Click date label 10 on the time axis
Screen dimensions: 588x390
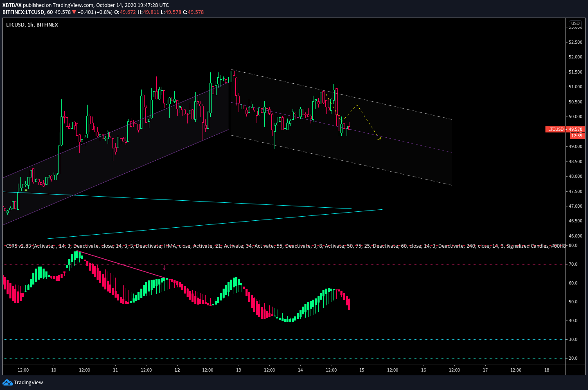pyautogui.click(x=54, y=370)
